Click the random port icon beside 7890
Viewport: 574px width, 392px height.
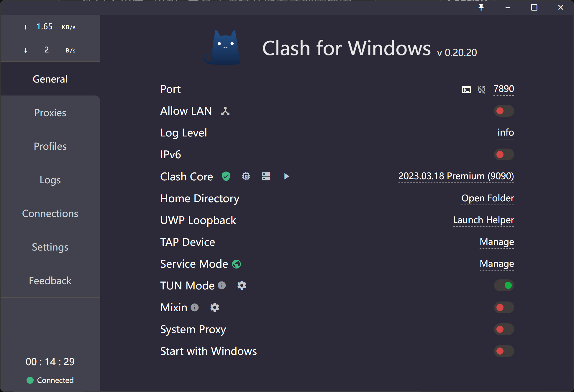point(481,90)
